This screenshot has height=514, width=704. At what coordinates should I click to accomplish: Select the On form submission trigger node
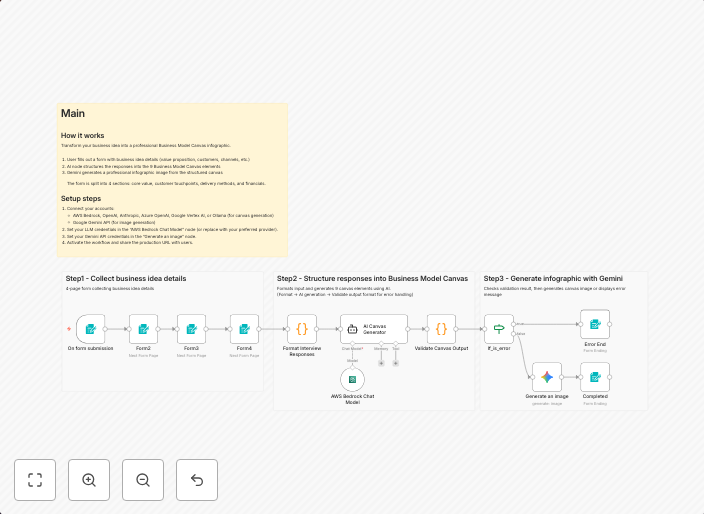pyautogui.click(x=91, y=329)
